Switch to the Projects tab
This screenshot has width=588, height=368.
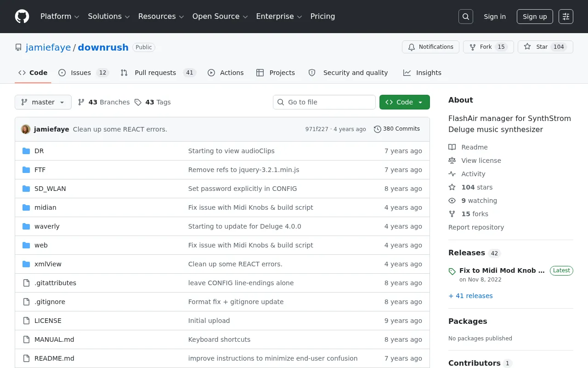pyautogui.click(x=276, y=73)
